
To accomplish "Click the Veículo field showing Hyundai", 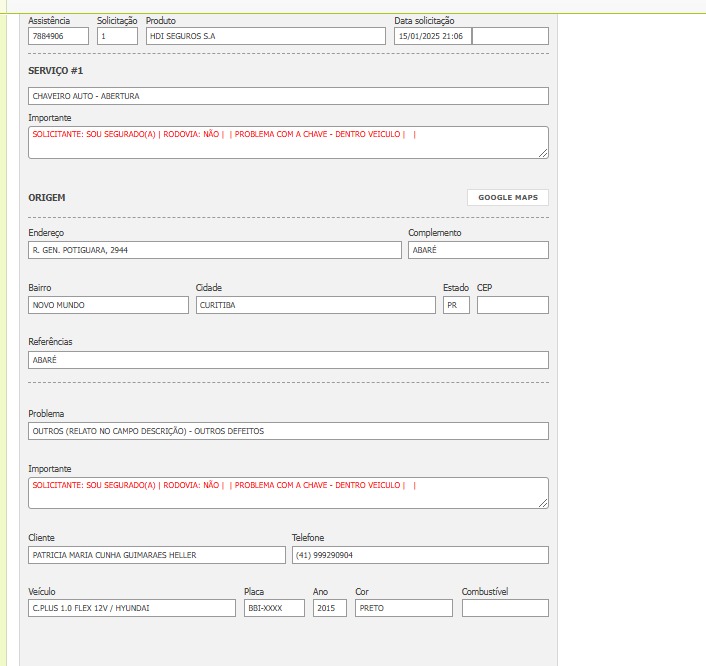I will tap(132, 608).
